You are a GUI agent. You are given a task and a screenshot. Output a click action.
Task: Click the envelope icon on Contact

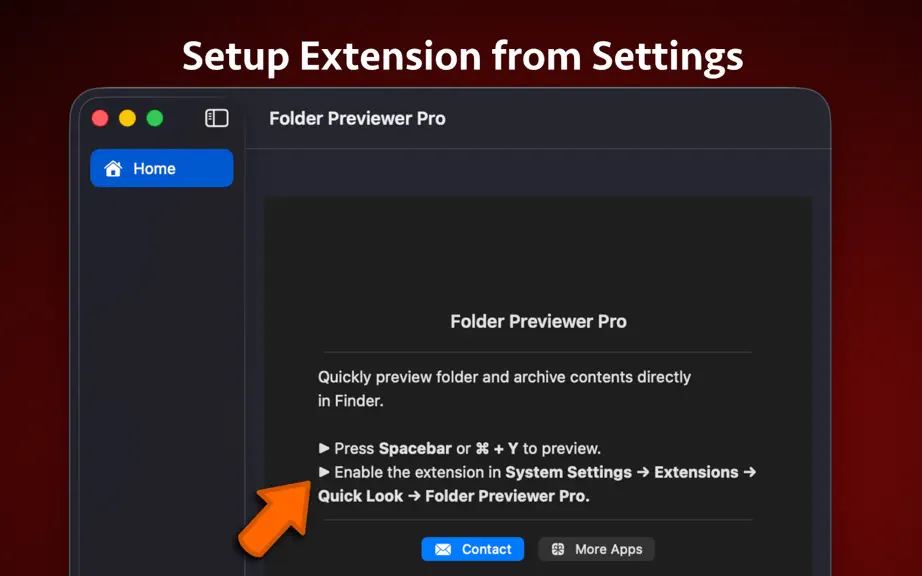click(443, 550)
